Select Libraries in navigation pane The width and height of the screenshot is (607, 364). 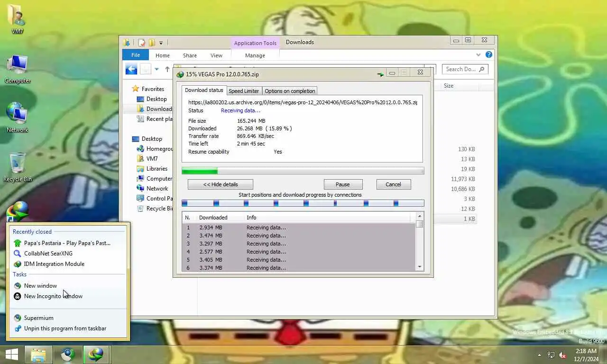pos(152,169)
